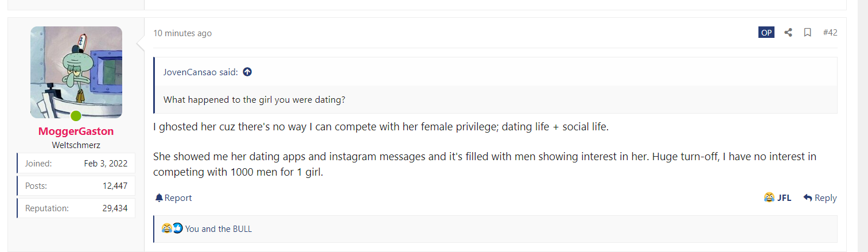Bookmark this post with the bookmark icon
Screen dimensions: 868x252
[807, 33]
